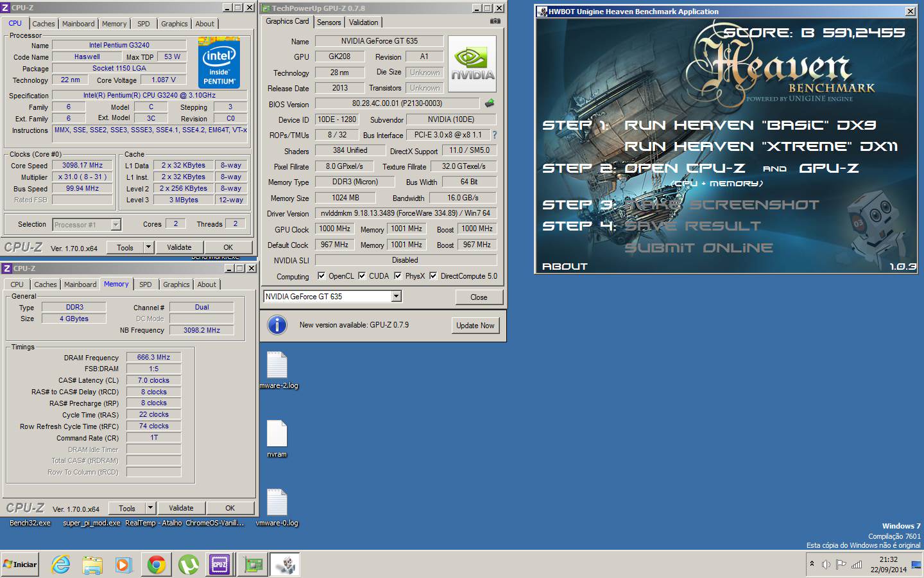Open Tools dropdown arrow in bottom CPU-Z window
The height and width of the screenshot is (578, 924).
(x=150, y=508)
